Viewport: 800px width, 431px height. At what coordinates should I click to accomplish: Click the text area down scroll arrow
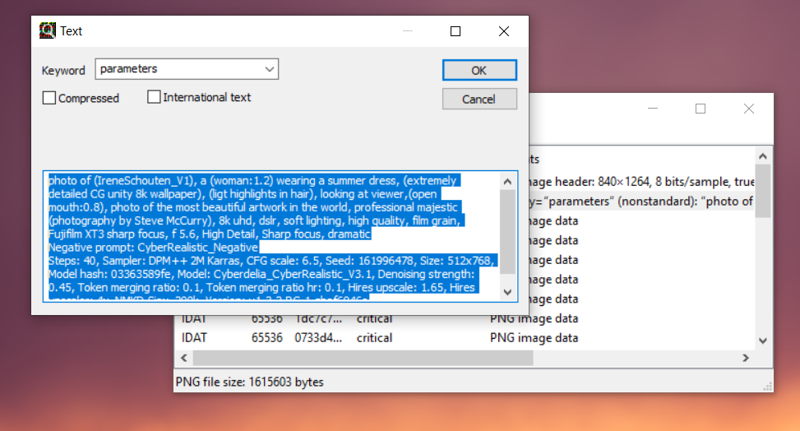click(x=507, y=292)
